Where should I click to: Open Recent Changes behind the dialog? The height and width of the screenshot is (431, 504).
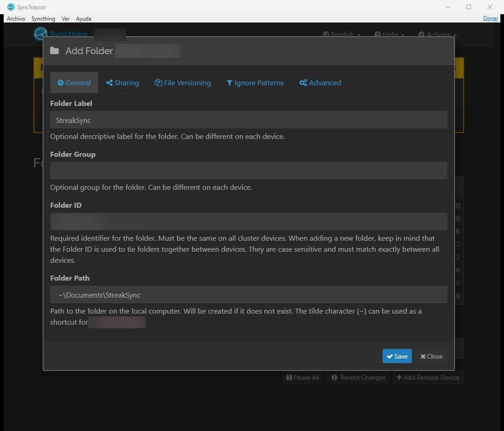(x=358, y=377)
